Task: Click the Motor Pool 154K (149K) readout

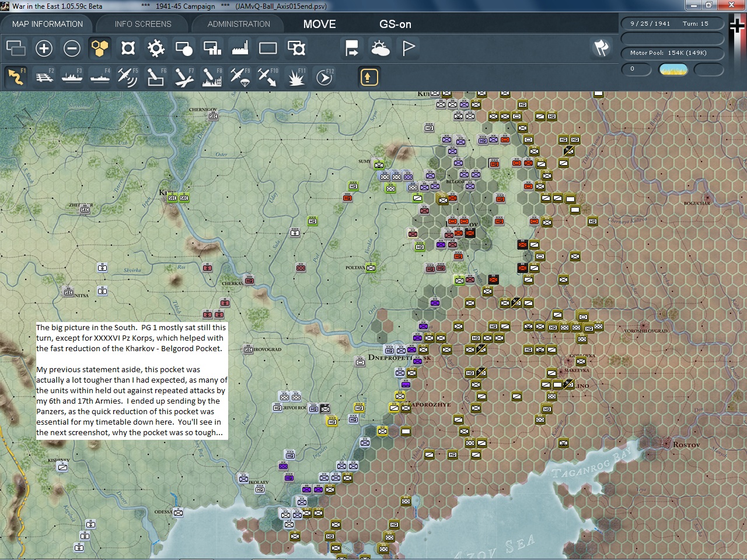Action: pyautogui.click(x=672, y=53)
